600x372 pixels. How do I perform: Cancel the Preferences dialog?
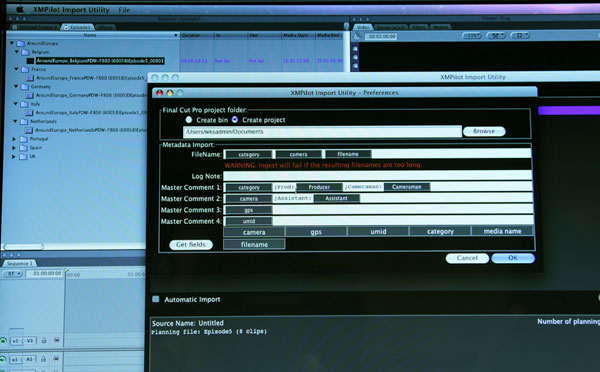pyautogui.click(x=467, y=258)
